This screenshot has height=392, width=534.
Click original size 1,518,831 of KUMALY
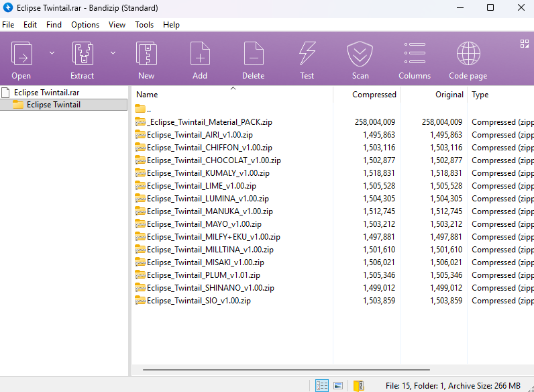point(446,173)
